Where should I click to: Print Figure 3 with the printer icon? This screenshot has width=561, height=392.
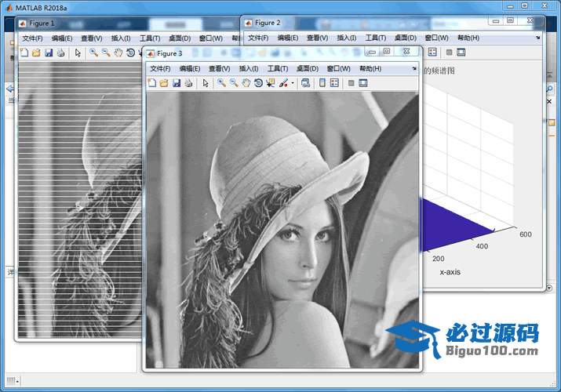point(188,83)
